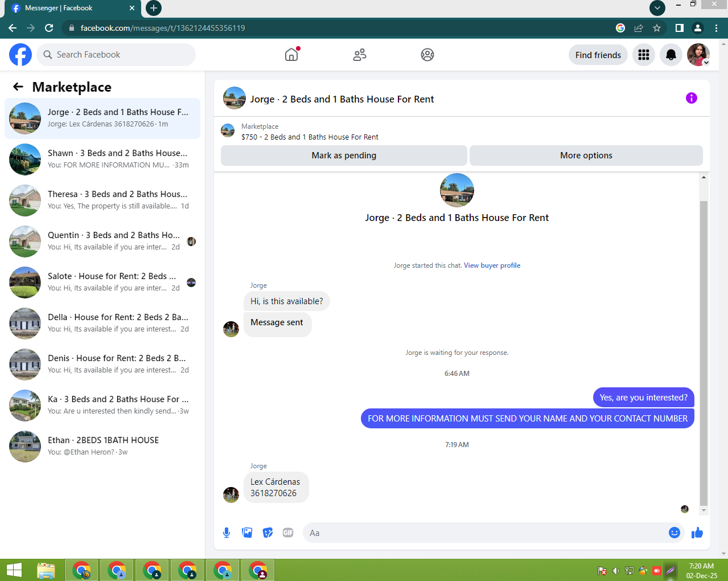Click the Aa message input field

493,533
